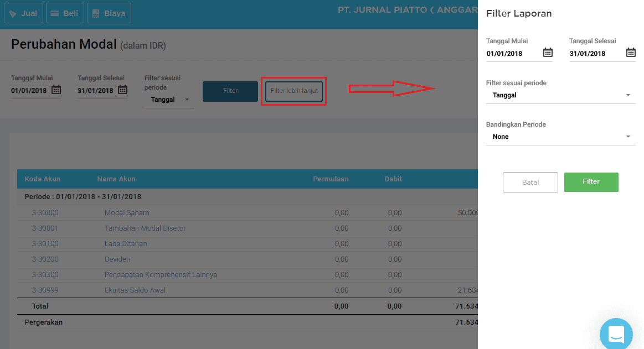Expand the Bandingkan Periode dropdown

click(560, 137)
